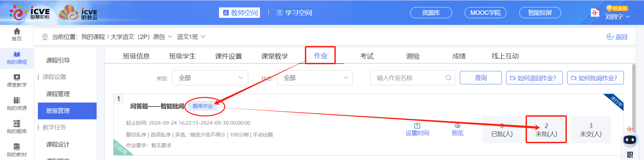644x160 pixels.
Task: Click the 题库作业 tag
Action: [x=203, y=106]
